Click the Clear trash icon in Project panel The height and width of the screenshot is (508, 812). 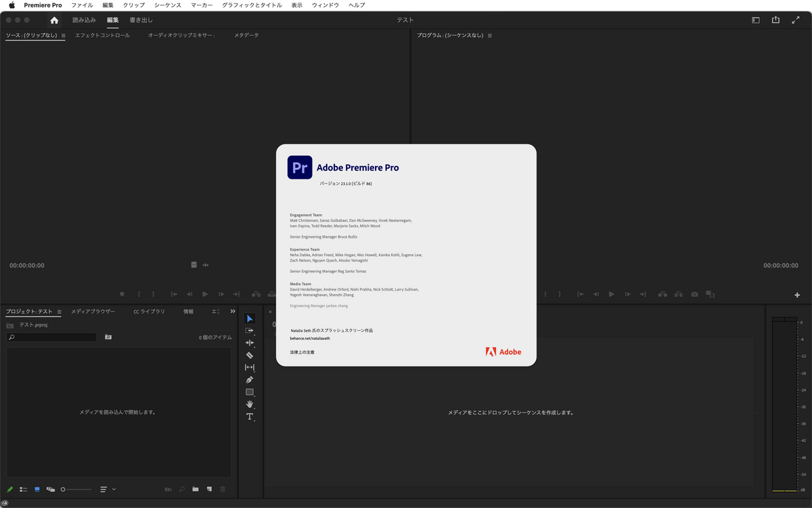(x=223, y=489)
